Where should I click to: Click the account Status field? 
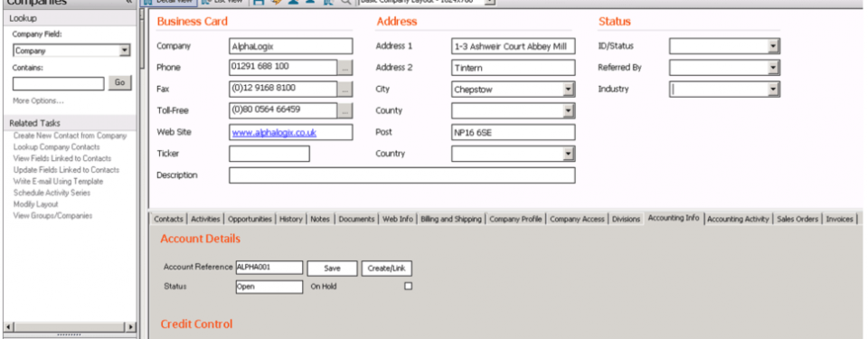tap(269, 287)
